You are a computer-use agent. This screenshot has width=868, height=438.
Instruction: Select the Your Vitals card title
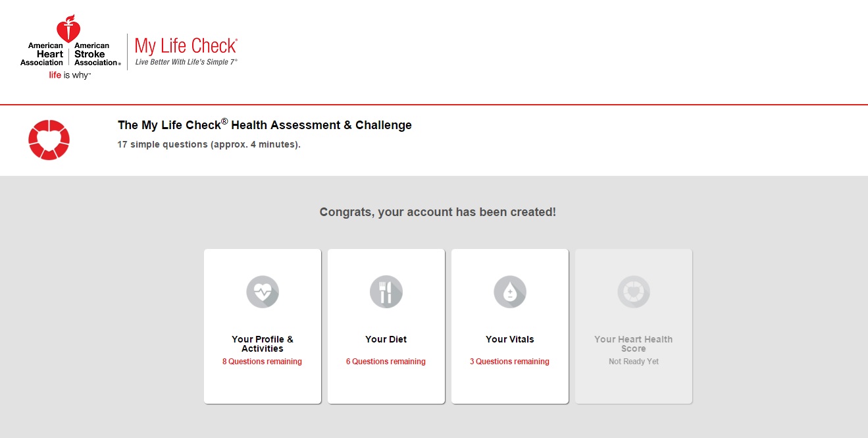pos(510,339)
